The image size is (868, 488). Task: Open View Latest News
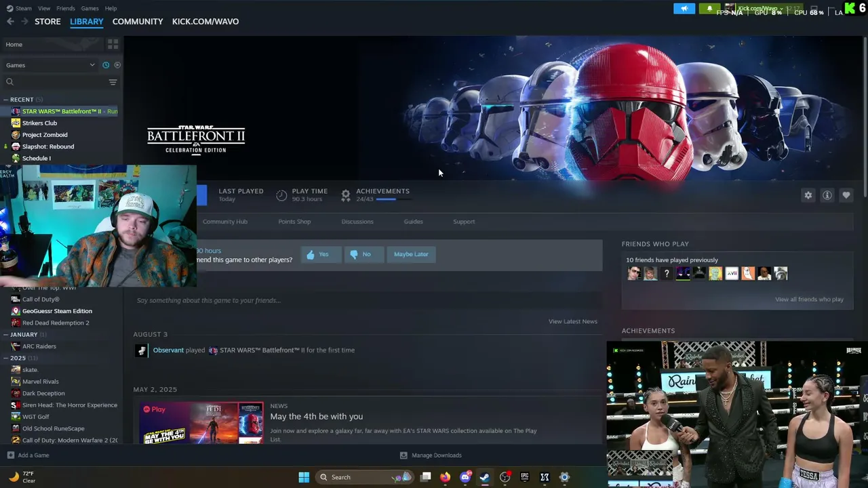click(573, 321)
